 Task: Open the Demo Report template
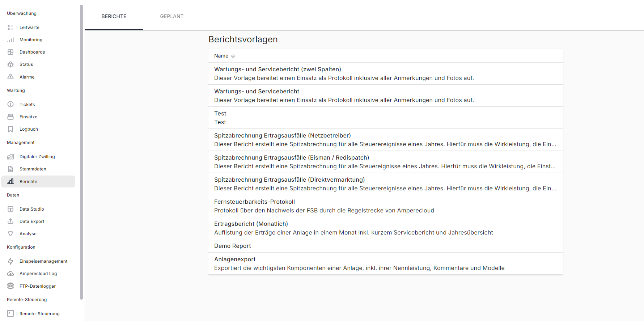(233, 246)
